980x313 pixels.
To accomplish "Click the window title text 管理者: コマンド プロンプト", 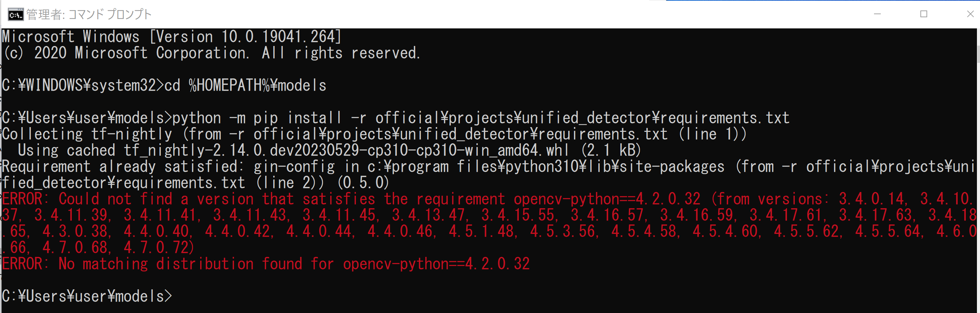I will (x=89, y=15).
